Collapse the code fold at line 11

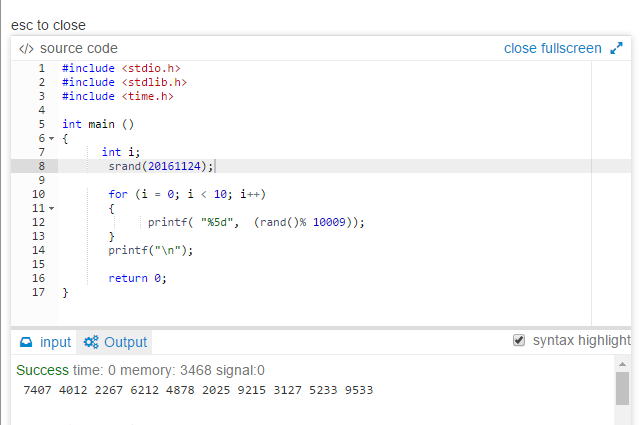click(x=52, y=208)
